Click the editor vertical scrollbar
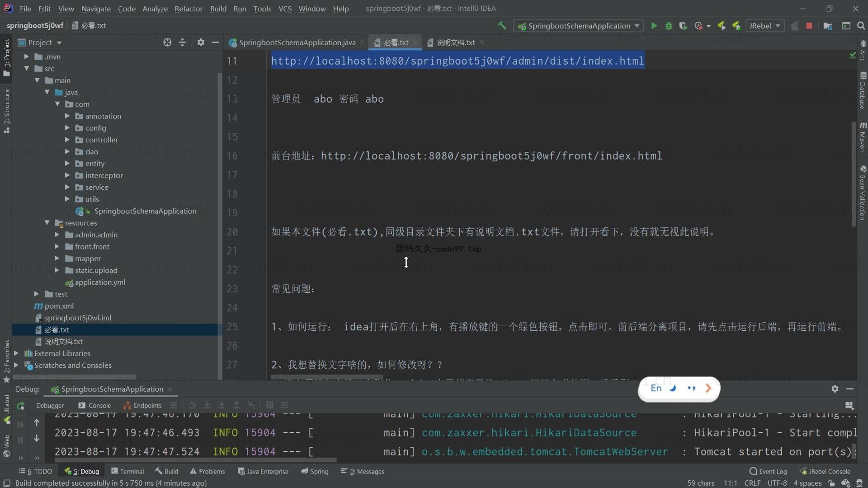 (854, 174)
